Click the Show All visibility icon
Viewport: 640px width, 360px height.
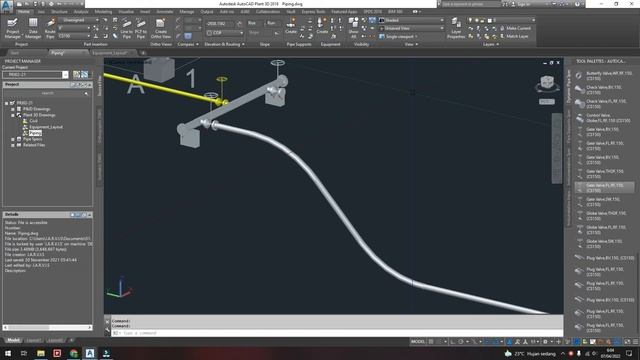tap(353, 28)
